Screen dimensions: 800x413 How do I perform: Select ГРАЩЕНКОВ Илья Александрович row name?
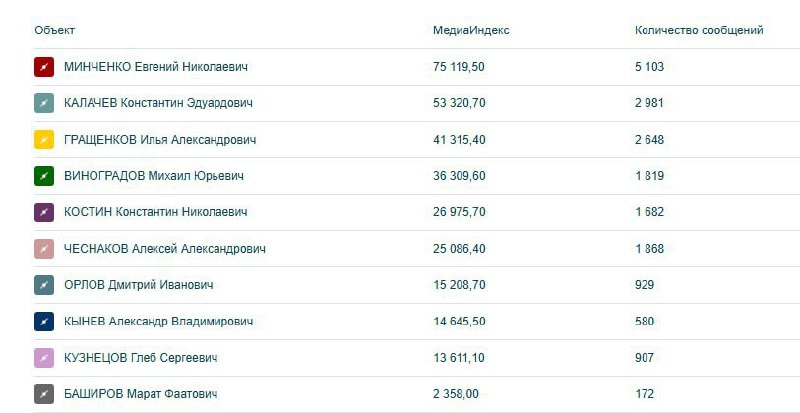coord(160,140)
